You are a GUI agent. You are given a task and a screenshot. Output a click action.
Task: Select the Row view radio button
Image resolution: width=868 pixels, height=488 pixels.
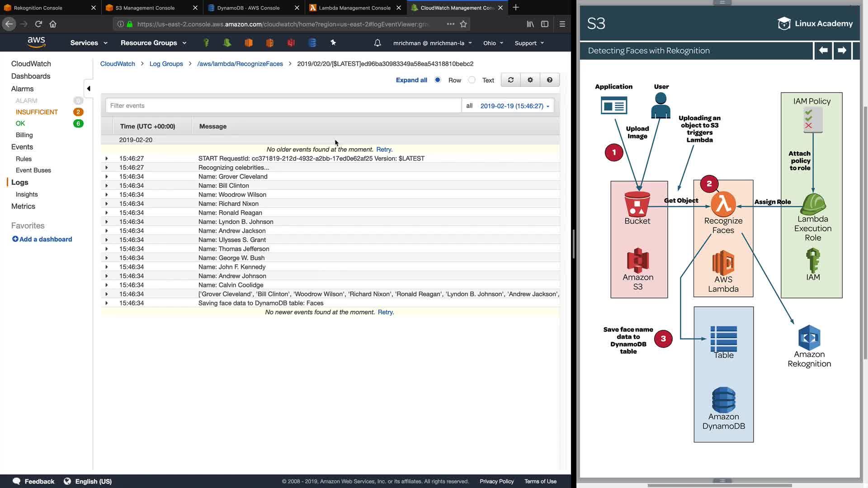(x=438, y=80)
